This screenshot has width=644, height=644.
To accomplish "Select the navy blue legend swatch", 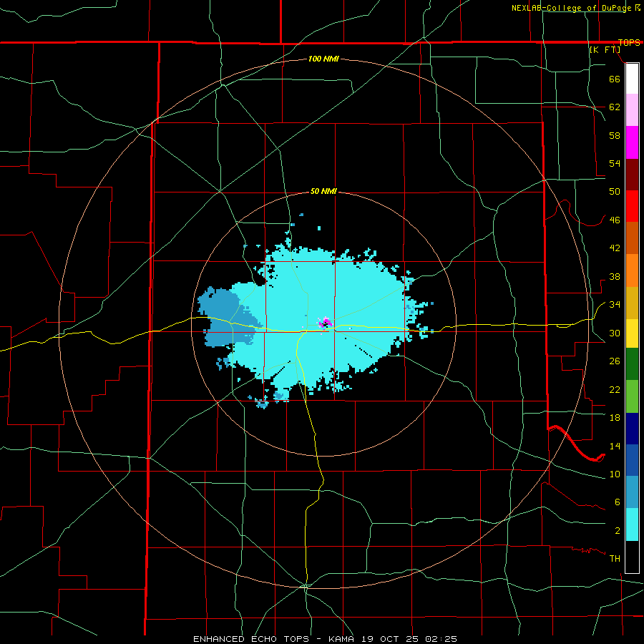I will click(x=632, y=429).
